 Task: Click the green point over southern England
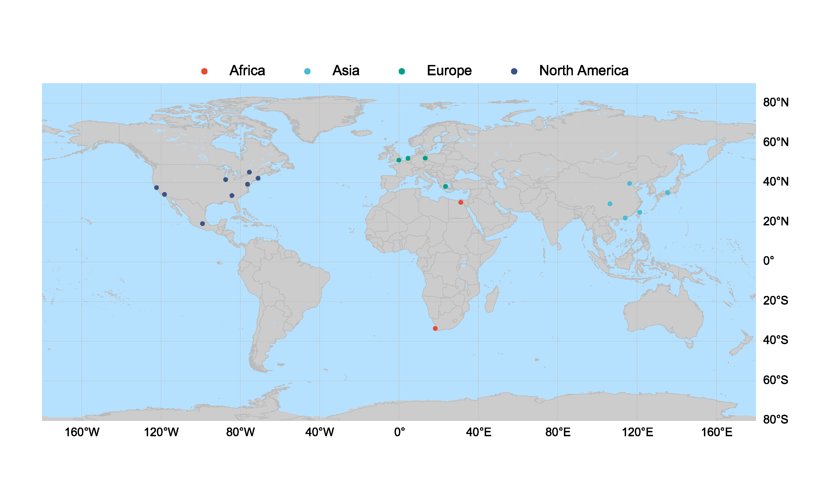point(399,160)
